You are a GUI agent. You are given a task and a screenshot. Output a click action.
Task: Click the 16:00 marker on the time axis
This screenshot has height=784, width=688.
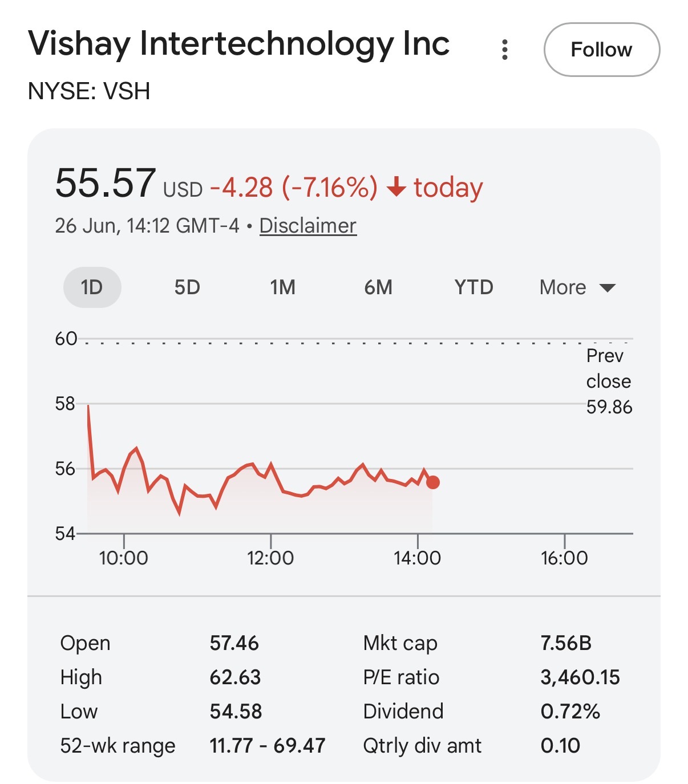[x=564, y=557]
